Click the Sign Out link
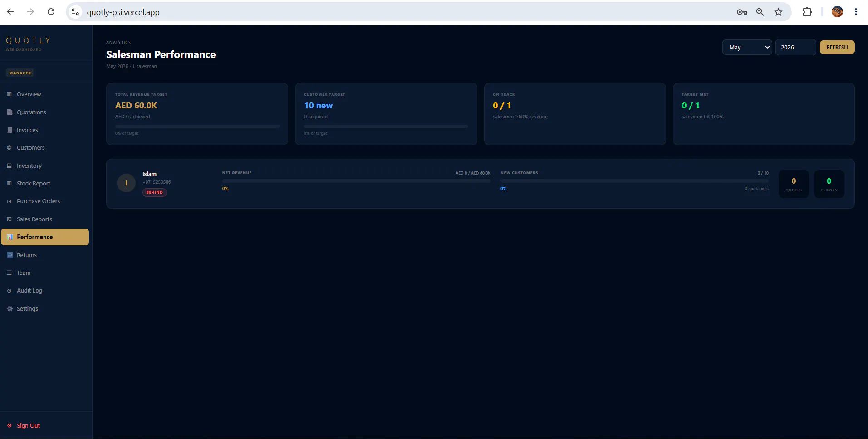Screen dimensions: 868x439 (28, 425)
